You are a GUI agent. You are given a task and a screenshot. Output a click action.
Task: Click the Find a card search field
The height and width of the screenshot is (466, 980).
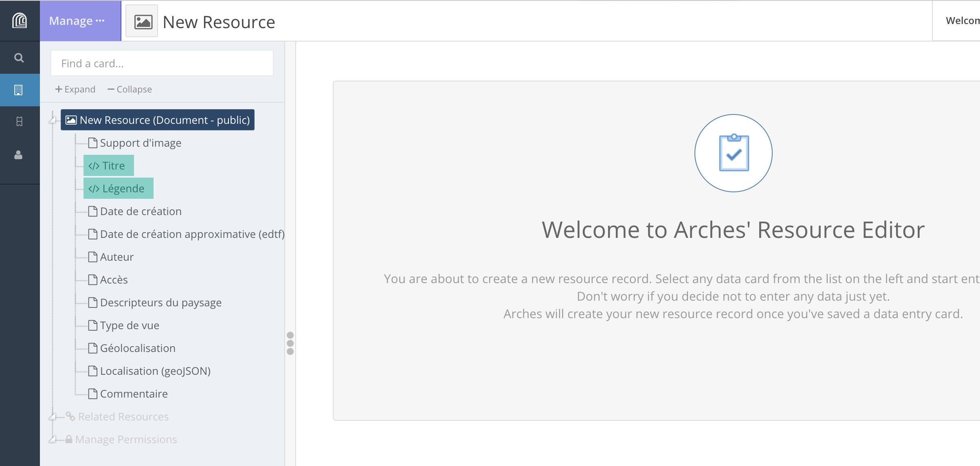(162, 63)
